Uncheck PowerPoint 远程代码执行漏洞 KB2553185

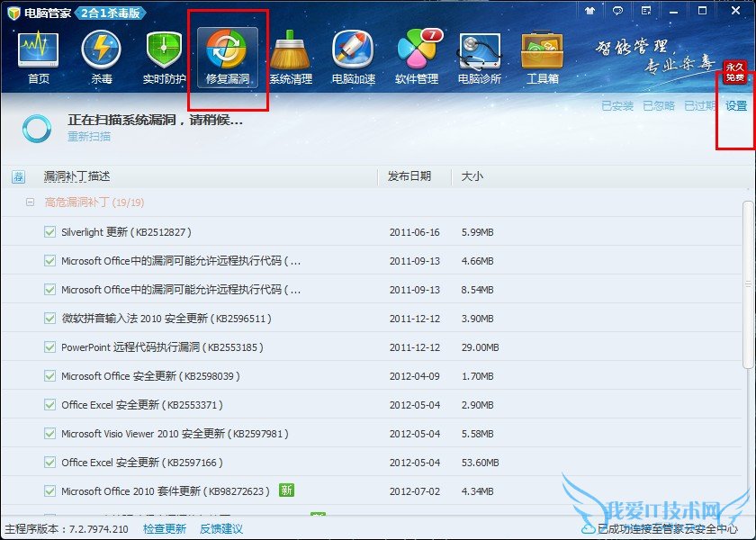tap(49, 347)
